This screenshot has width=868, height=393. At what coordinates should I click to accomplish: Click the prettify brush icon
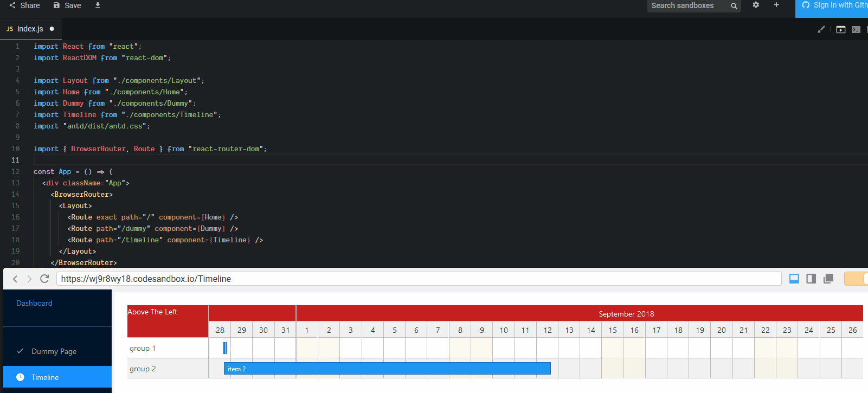821,29
